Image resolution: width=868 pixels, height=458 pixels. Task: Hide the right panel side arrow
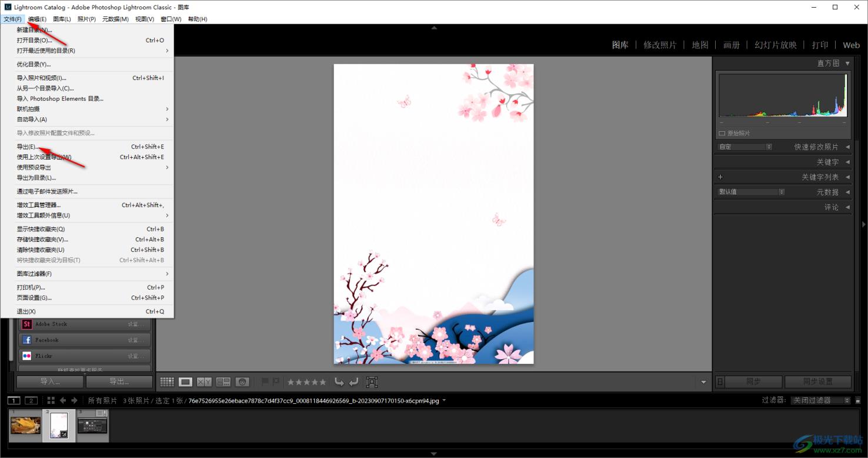(x=864, y=224)
